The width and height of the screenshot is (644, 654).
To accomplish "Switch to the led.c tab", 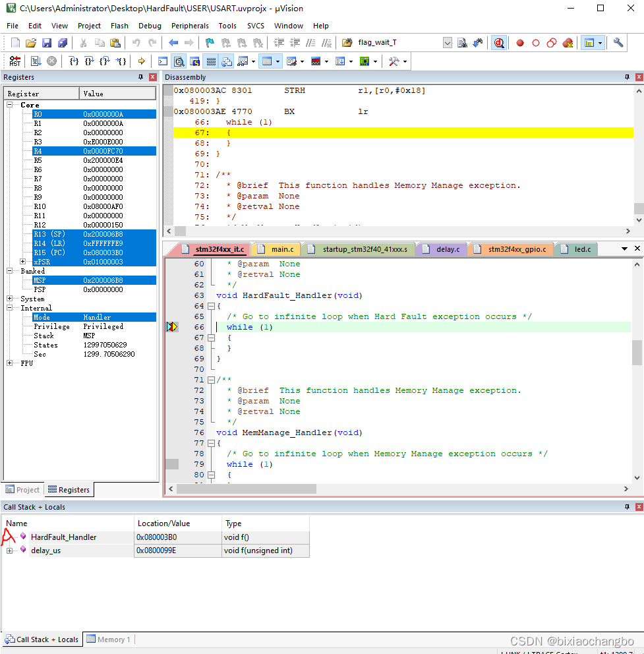I will pos(576,249).
